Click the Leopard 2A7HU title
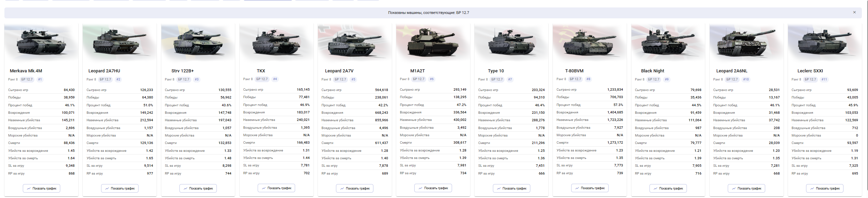This screenshot has height=198, width=868. tap(104, 71)
